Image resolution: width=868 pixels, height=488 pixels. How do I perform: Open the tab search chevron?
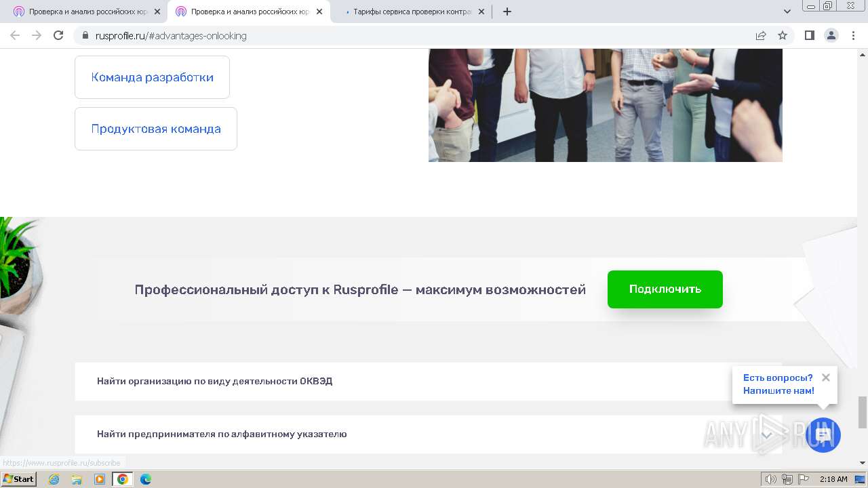pyautogui.click(x=787, y=12)
